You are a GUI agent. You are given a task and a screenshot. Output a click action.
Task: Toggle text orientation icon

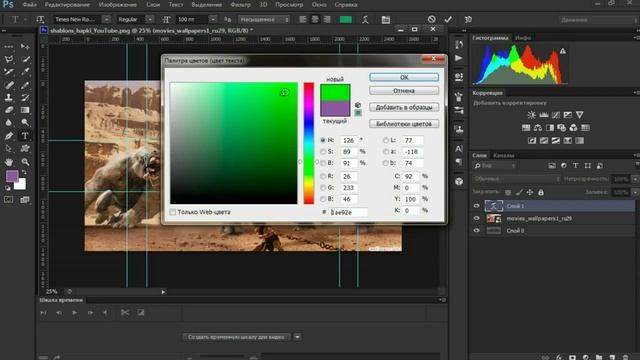(40, 19)
